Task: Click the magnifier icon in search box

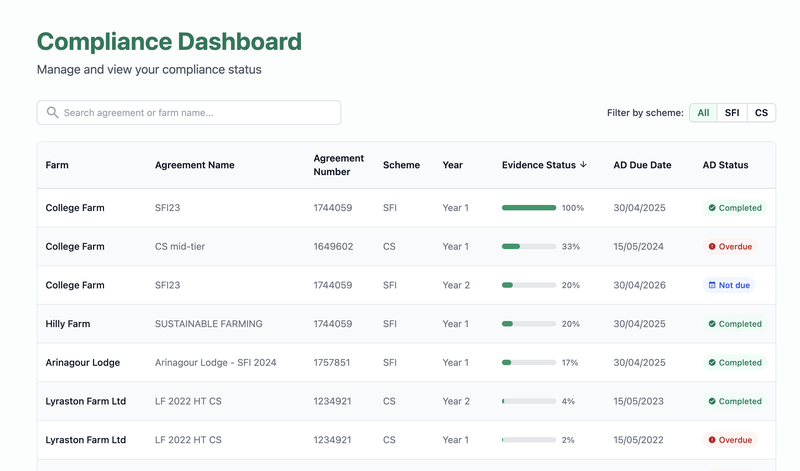Action: pos(53,113)
